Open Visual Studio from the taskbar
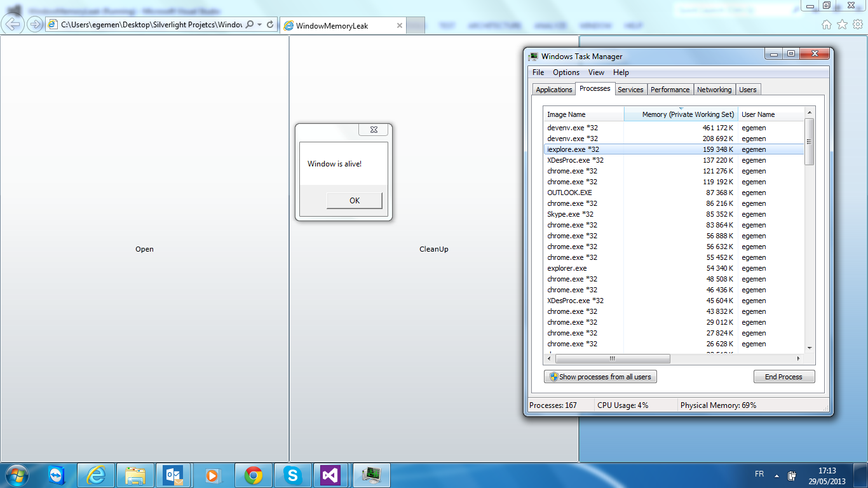Viewport: 868px width, 488px height. tap(330, 475)
